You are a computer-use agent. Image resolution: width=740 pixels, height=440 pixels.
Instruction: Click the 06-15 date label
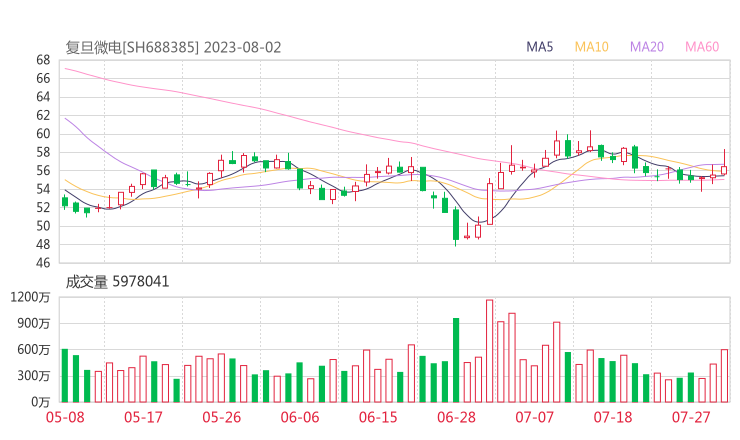pyautogui.click(x=378, y=417)
